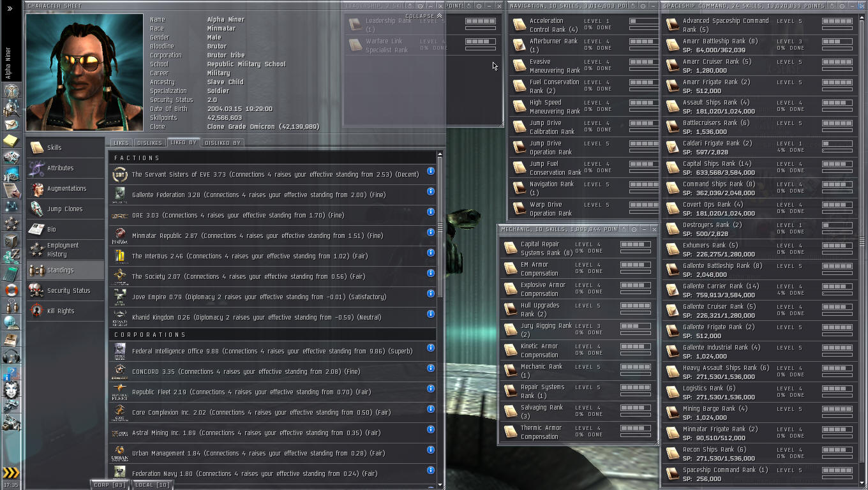Click info icon for The InterBus
The height and width of the screenshot is (490, 868).
[431, 253]
